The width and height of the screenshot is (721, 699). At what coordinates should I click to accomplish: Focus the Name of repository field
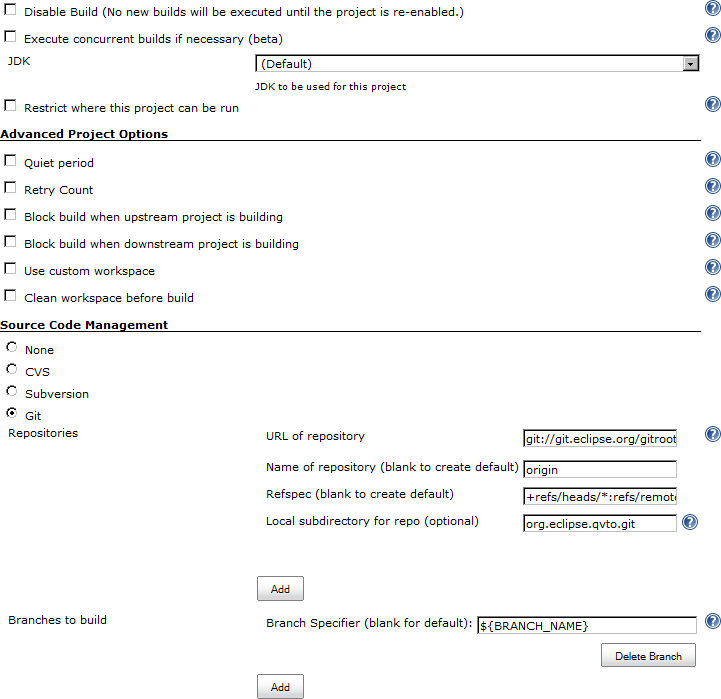pyautogui.click(x=600, y=470)
